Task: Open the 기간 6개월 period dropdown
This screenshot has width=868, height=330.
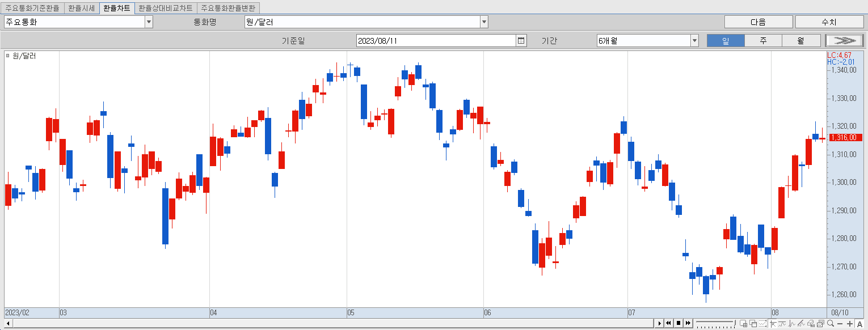Action: coord(694,40)
